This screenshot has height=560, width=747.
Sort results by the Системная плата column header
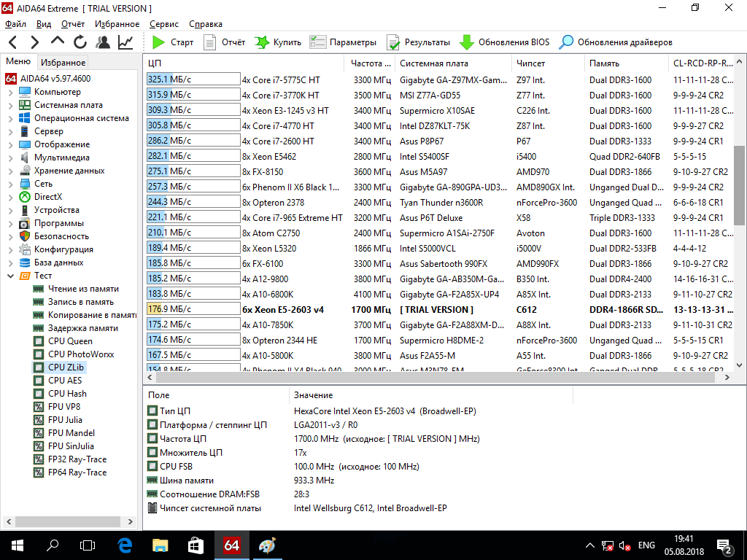coord(454,63)
